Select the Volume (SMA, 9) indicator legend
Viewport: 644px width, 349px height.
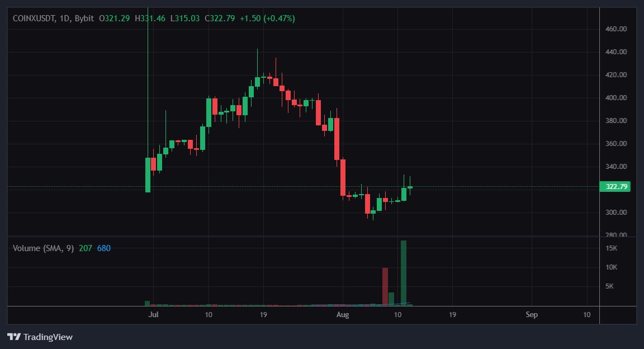(x=44, y=248)
